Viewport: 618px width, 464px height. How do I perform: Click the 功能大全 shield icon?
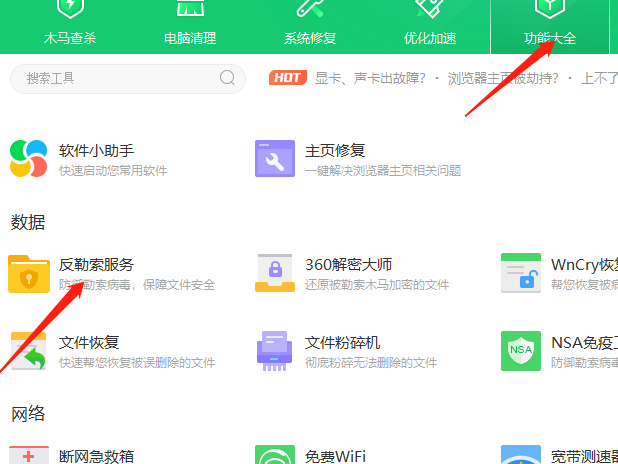550,8
